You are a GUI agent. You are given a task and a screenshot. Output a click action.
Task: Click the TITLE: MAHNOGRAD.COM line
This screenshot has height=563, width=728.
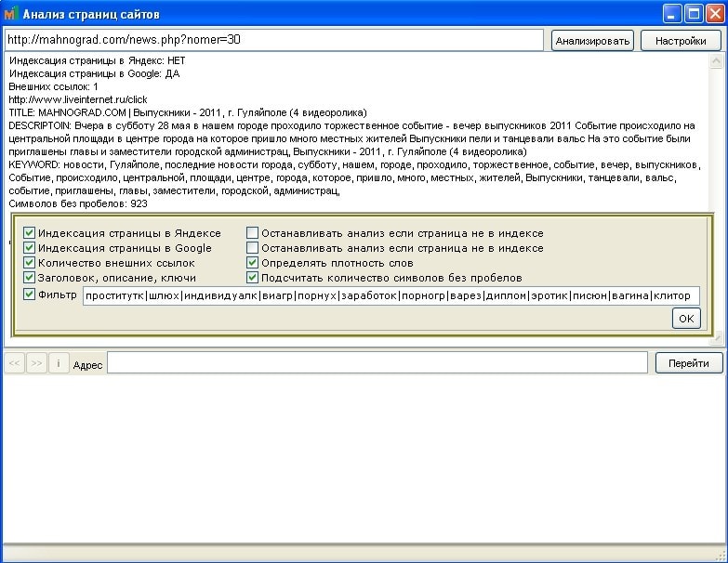pyautogui.click(x=188, y=112)
